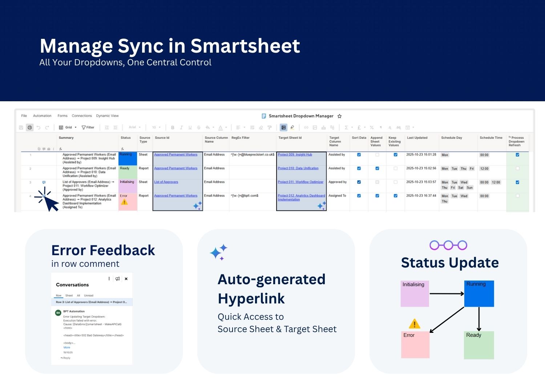
Task: Check Process Dropdown Refresh for row 2
Action: tap(517, 168)
